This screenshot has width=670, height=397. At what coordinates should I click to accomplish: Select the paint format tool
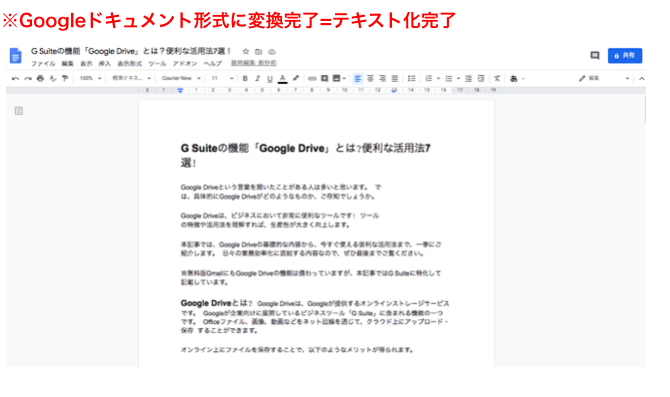(65, 79)
